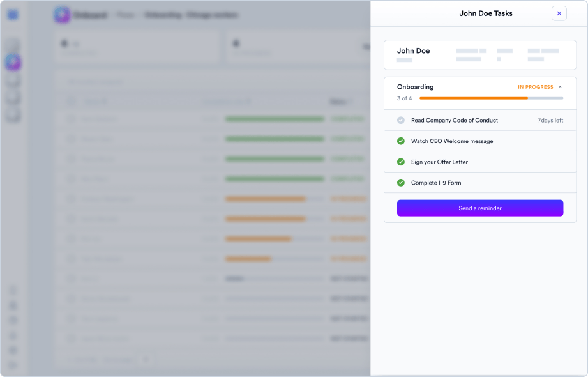Click the John Doe Tasks panel title

pyautogui.click(x=485, y=13)
